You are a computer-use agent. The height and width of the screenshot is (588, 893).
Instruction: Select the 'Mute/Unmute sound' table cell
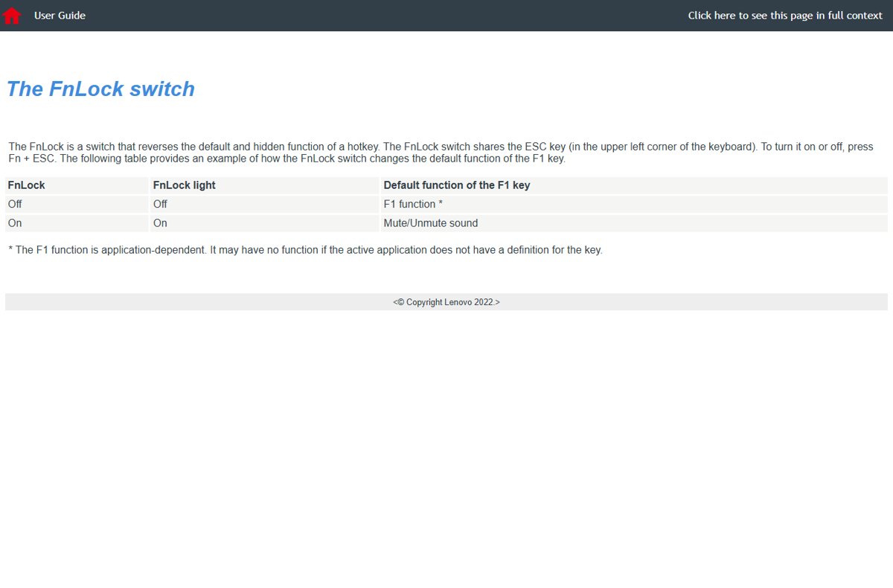(x=634, y=223)
